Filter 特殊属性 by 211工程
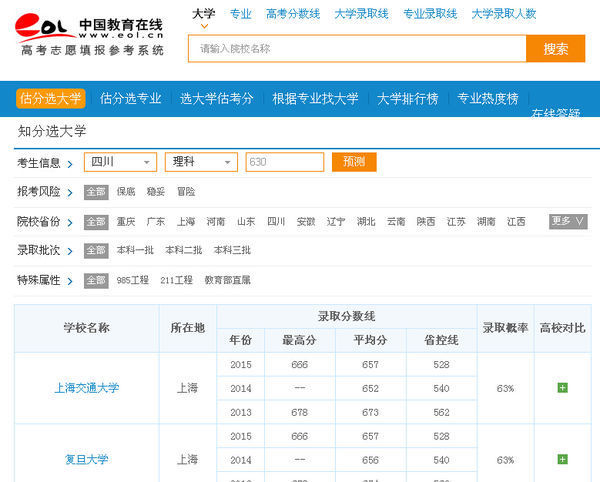The width and height of the screenshot is (600, 482). tap(176, 280)
